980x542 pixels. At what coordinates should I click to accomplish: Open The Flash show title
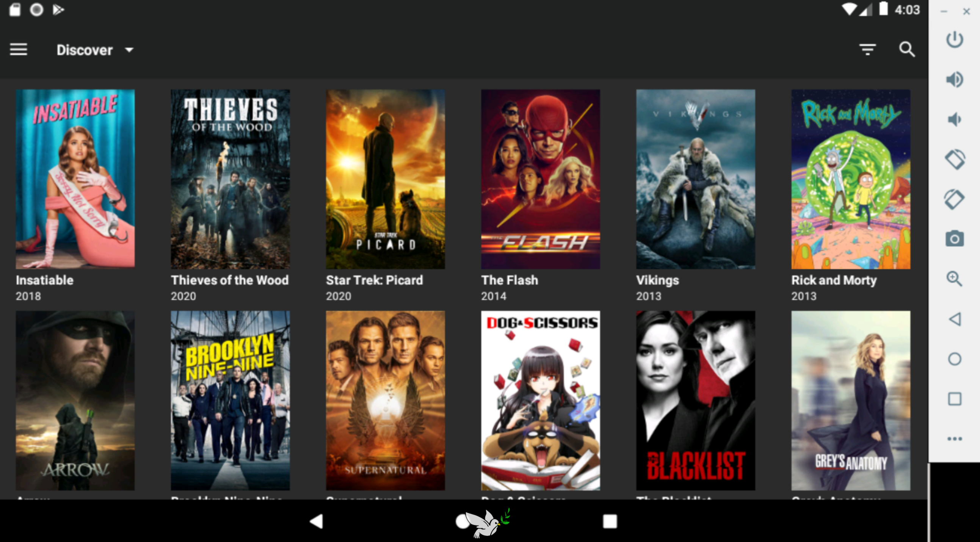(510, 280)
